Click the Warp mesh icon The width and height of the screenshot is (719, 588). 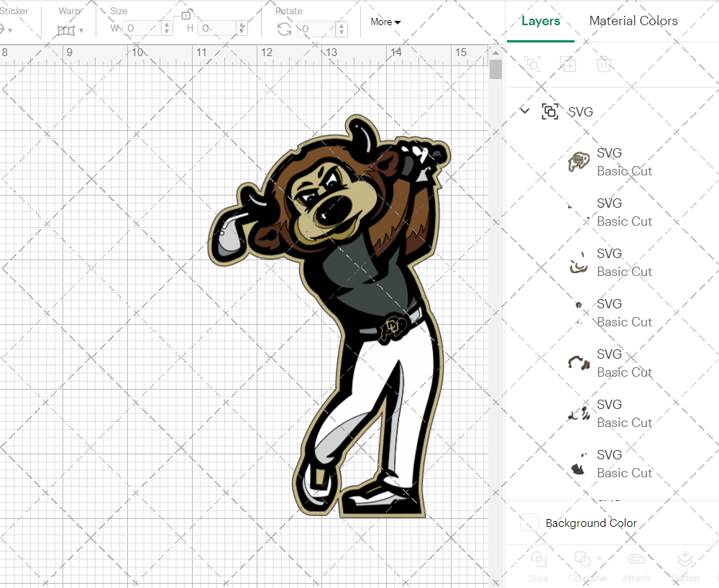click(x=65, y=31)
